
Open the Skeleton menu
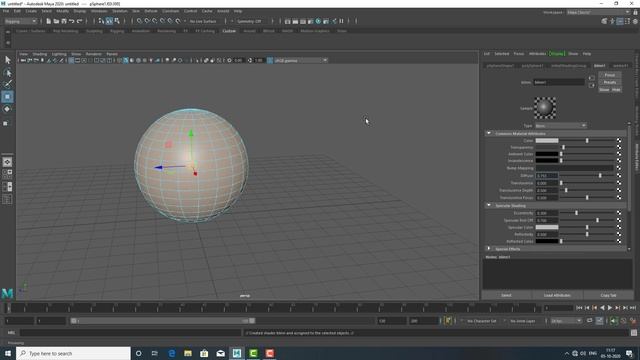click(x=120, y=11)
